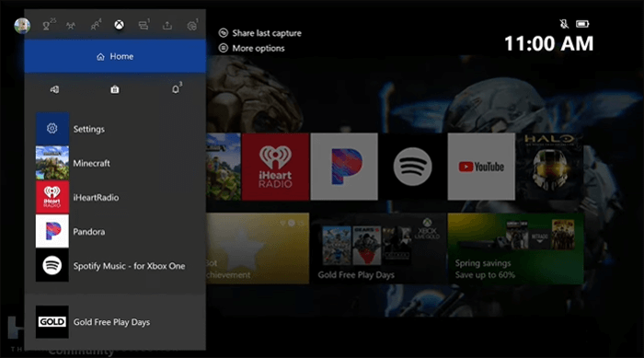Open the Messages chat tab
Image resolution: width=644 pixels, height=358 pixels.
(144, 26)
